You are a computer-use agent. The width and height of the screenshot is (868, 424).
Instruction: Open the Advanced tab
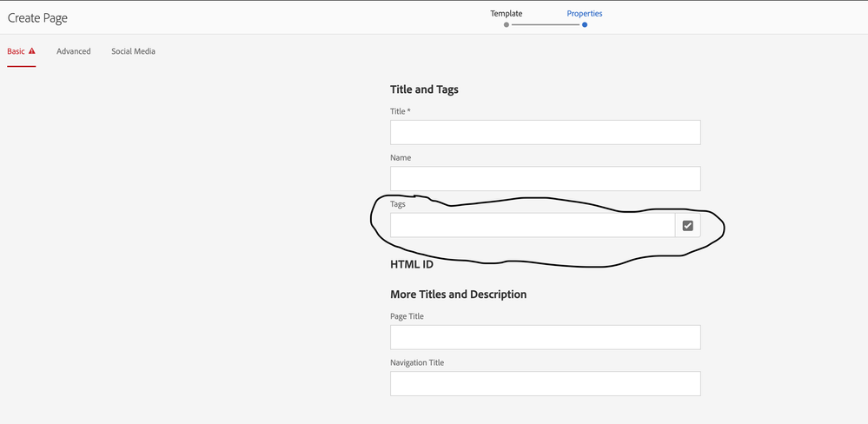[74, 51]
